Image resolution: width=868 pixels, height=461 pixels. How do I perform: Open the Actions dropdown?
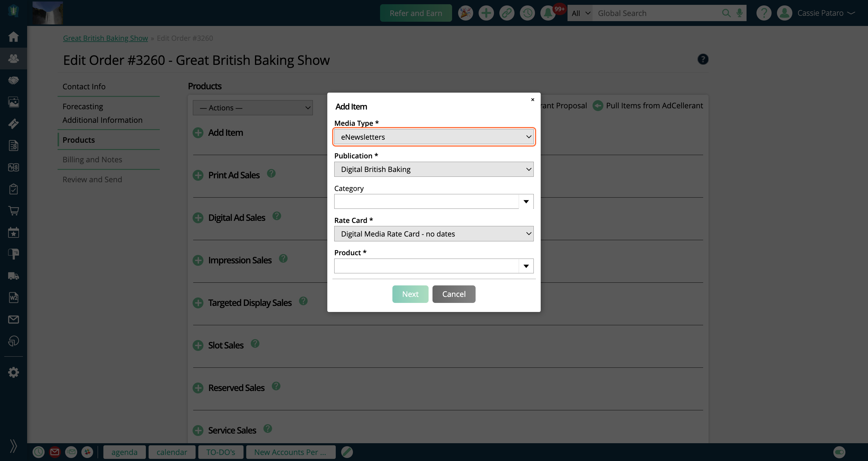(253, 108)
